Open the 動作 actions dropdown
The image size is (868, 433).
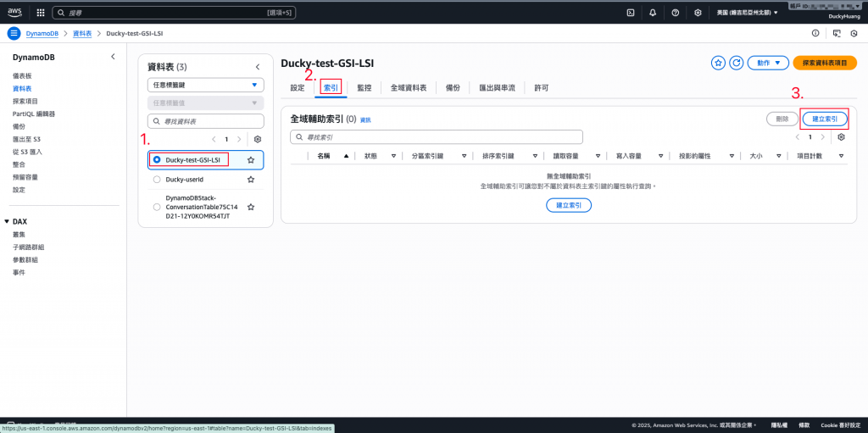[x=768, y=63]
